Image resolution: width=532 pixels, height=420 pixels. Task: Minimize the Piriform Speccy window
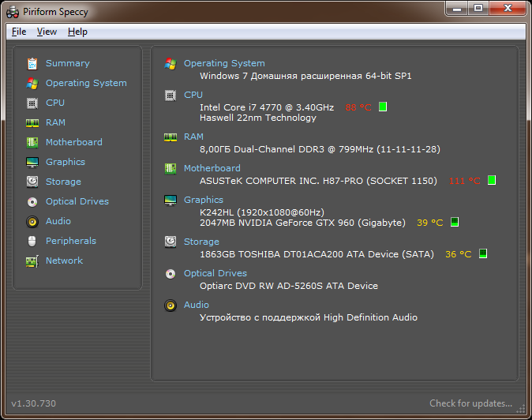(x=457, y=8)
